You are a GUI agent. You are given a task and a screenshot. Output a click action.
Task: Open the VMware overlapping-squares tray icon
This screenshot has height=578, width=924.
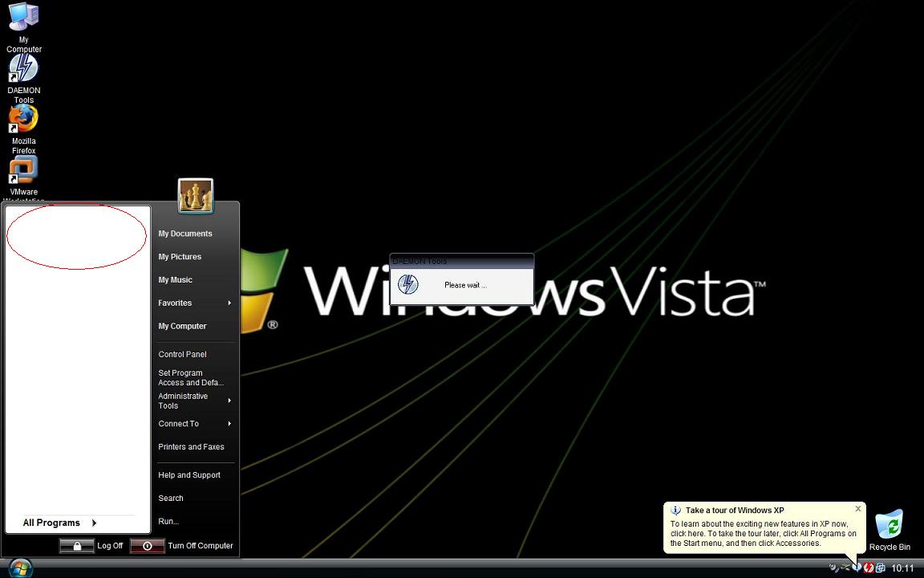point(881,568)
